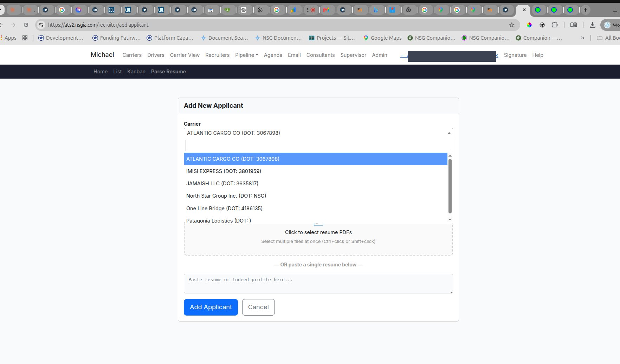
Task: Click the colorful circle extension icon
Action: pyautogui.click(x=529, y=25)
